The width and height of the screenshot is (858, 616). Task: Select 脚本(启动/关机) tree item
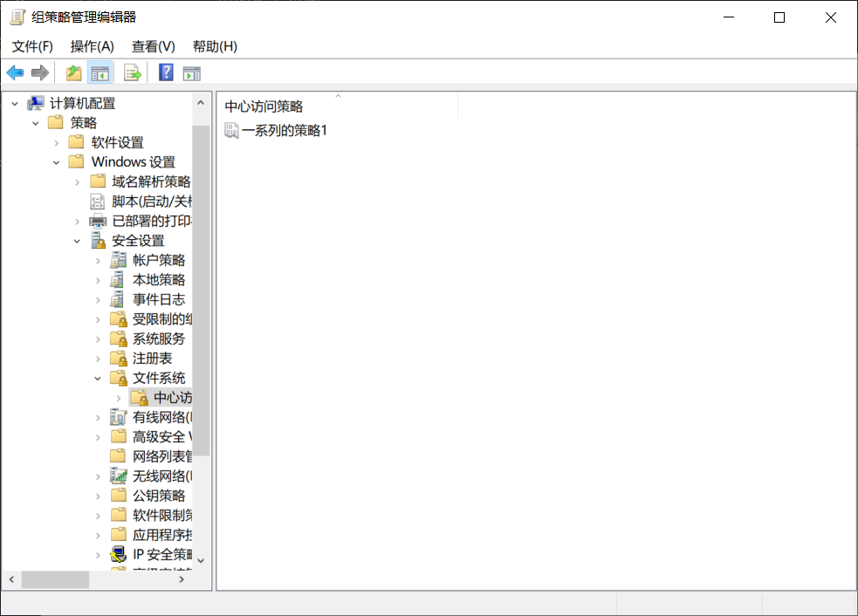152,202
